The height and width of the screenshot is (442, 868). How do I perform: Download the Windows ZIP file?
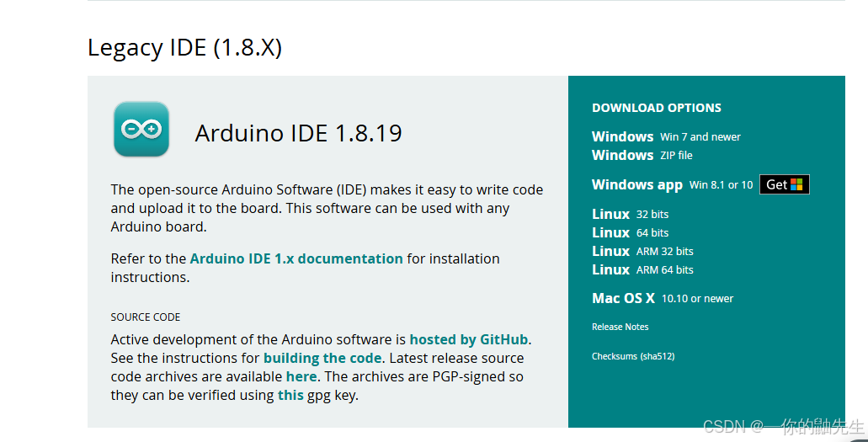(x=642, y=155)
